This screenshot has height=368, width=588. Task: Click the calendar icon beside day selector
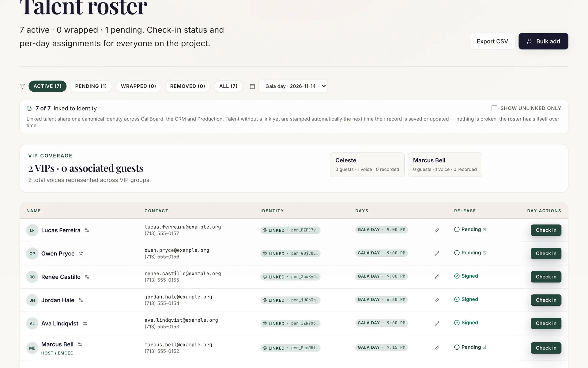pyautogui.click(x=252, y=86)
